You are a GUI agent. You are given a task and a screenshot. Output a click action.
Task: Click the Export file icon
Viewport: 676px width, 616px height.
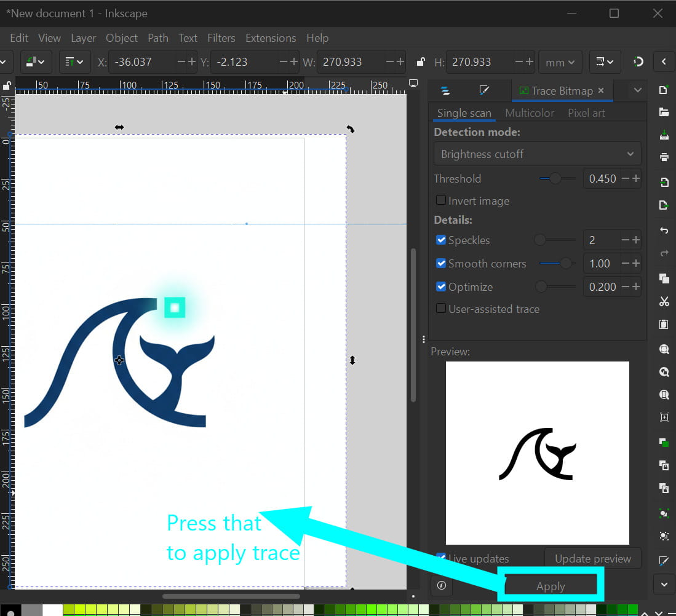[664, 205]
